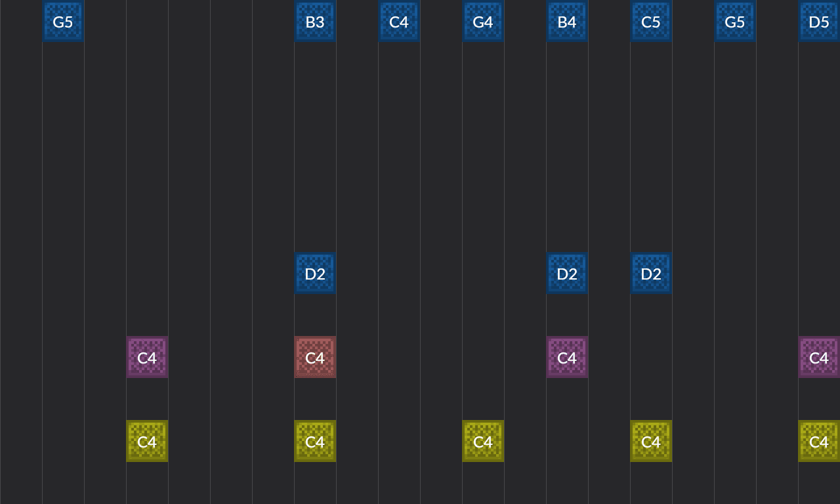This screenshot has height=504, width=840.
Task: Click the rightmost yellow C4 note block
Action: click(818, 441)
